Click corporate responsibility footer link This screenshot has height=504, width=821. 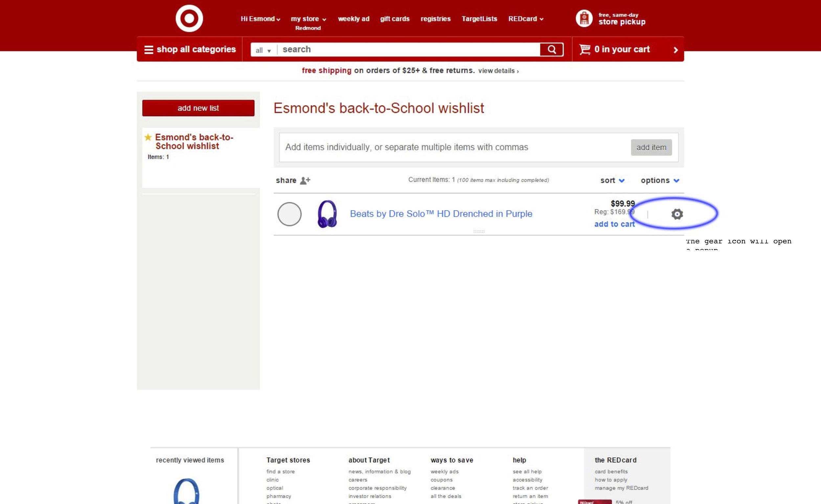[377, 488]
